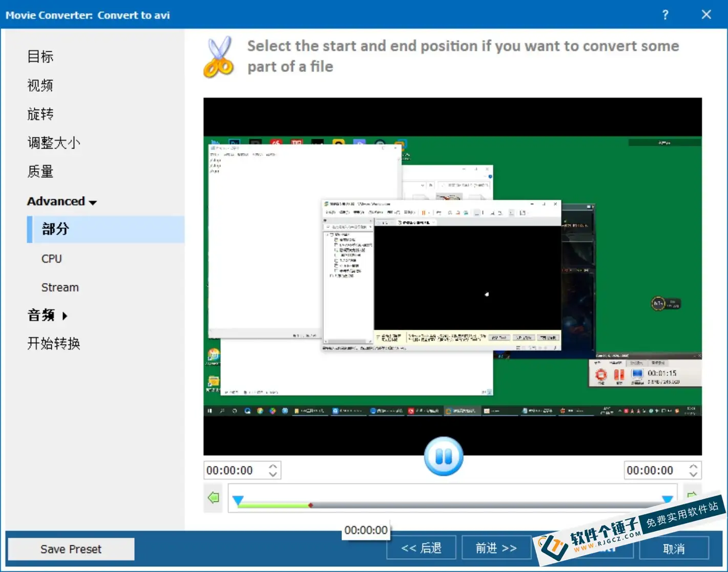The image size is (728, 572).
Task: Click the green set-end arrow icon
Action: coord(692,495)
